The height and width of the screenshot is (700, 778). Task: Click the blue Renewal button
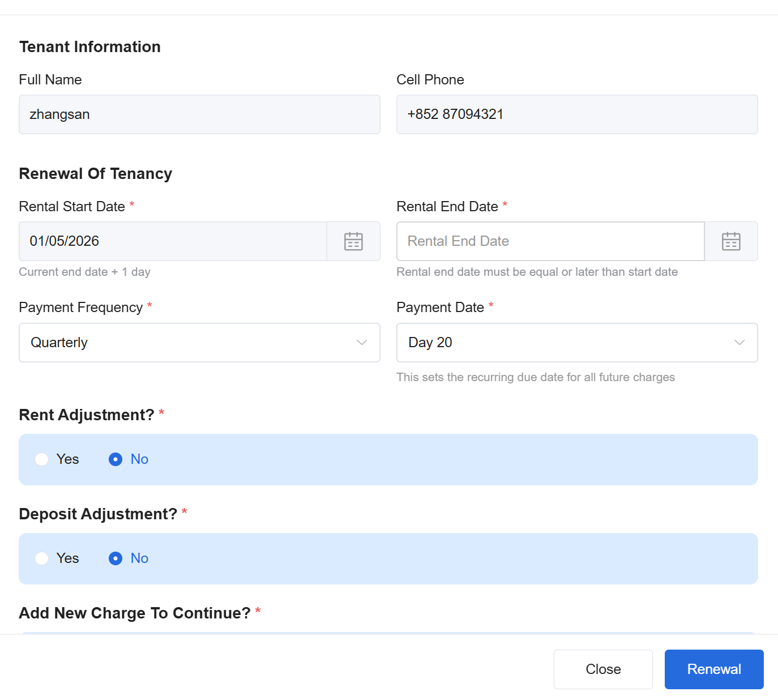[x=713, y=669]
